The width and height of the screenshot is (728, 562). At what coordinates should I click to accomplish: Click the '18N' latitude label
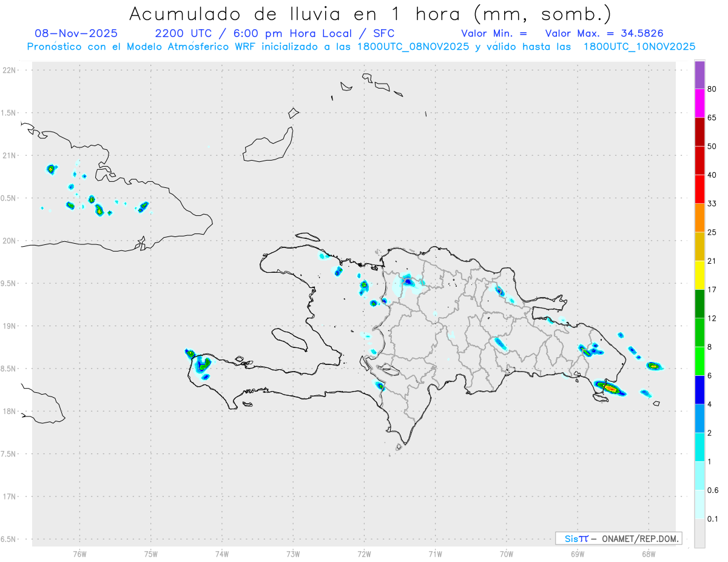coord(10,411)
